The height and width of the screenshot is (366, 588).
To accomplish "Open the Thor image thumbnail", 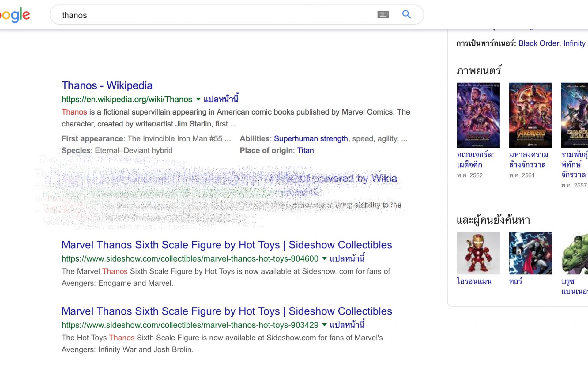I will click(x=530, y=253).
